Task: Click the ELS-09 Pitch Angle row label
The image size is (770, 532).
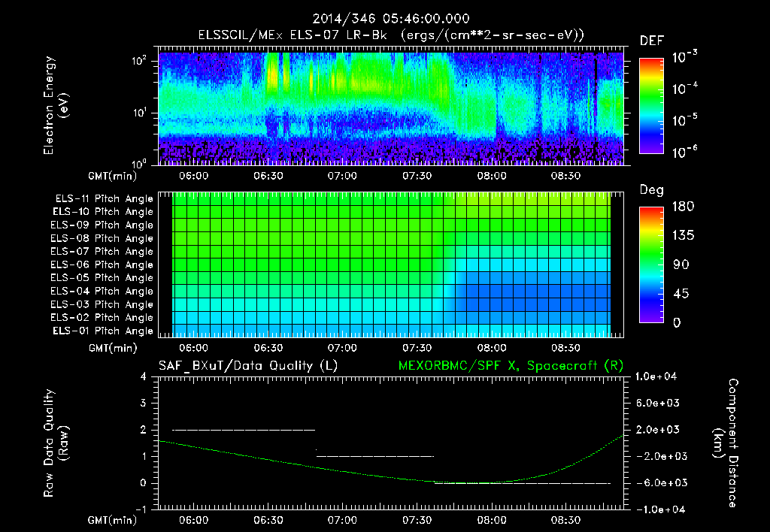Action: tap(102, 225)
